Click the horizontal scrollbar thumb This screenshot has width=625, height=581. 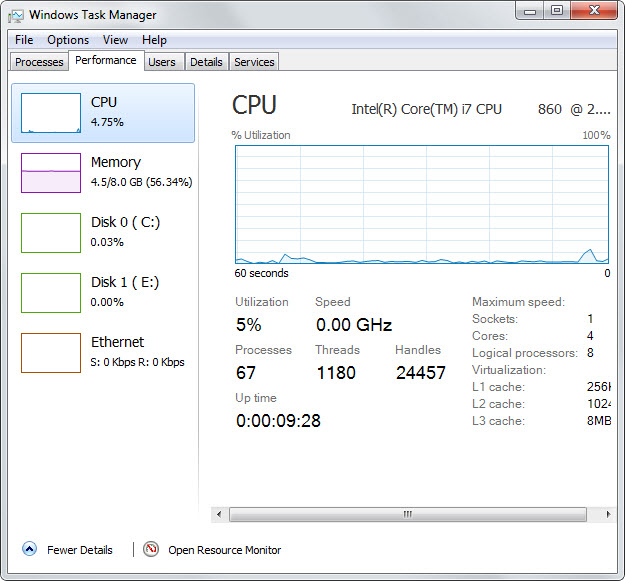click(x=408, y=514)
